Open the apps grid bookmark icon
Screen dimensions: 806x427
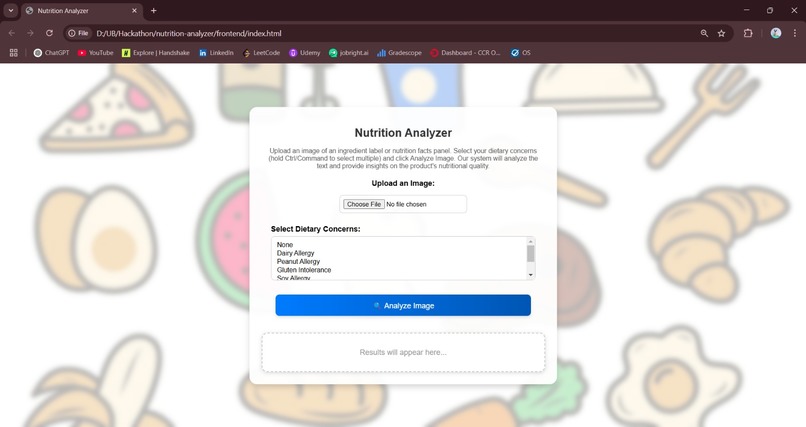pyautogui.click(x=14, y=52)
